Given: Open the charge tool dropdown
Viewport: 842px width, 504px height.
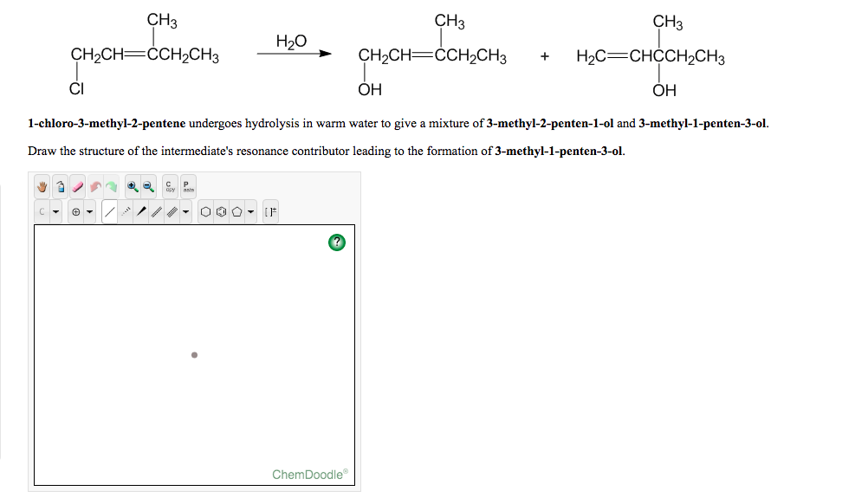Looking at the screenshot, I should [89, 210].
